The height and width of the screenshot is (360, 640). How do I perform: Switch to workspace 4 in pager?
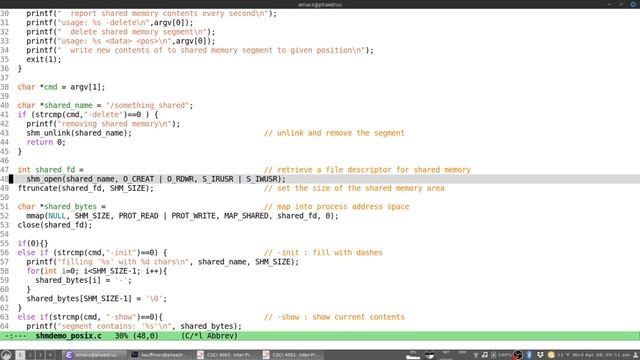tap(50, 355)
